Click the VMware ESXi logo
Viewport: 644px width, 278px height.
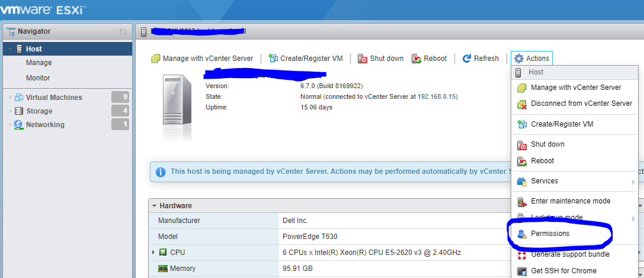42,9
